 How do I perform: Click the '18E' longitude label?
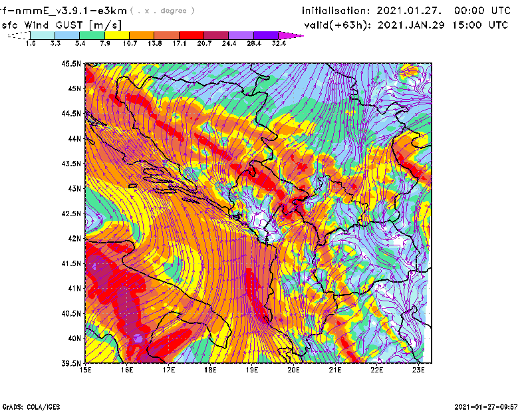tap(210, 370)
